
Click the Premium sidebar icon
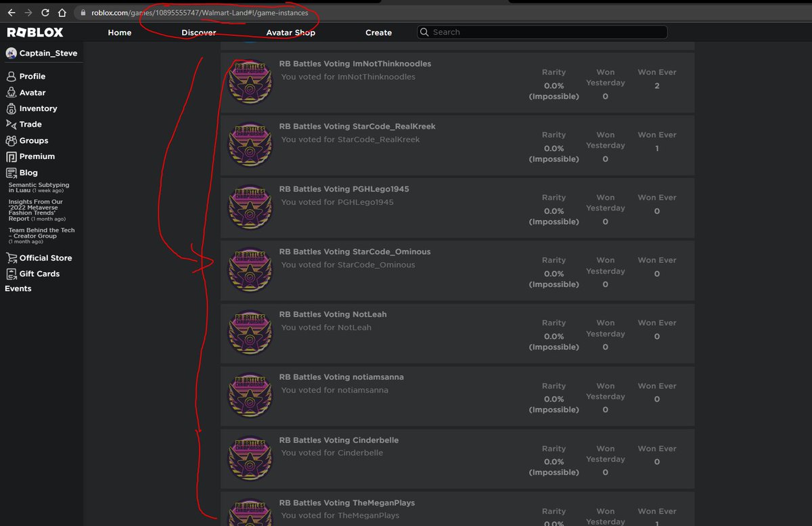(11, 156)
